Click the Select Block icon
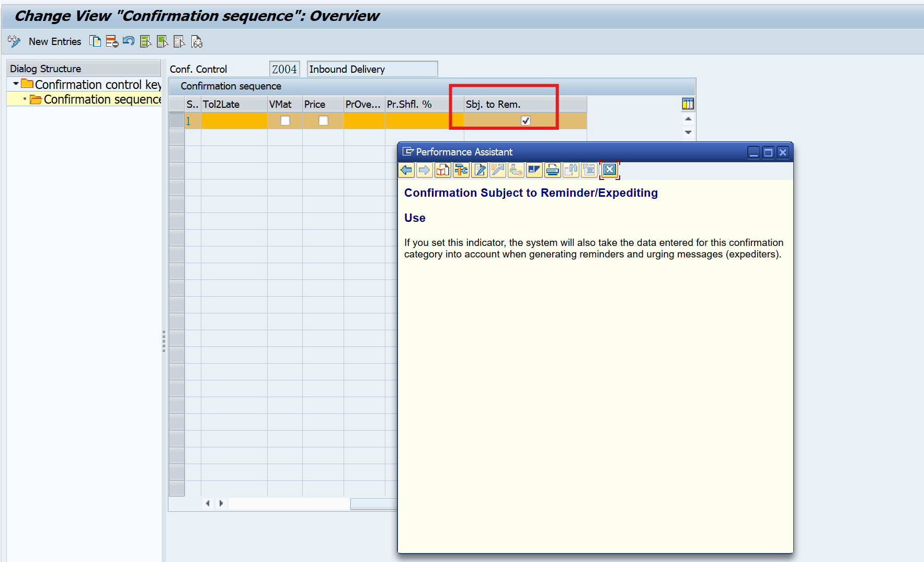 tap(163, 41)
